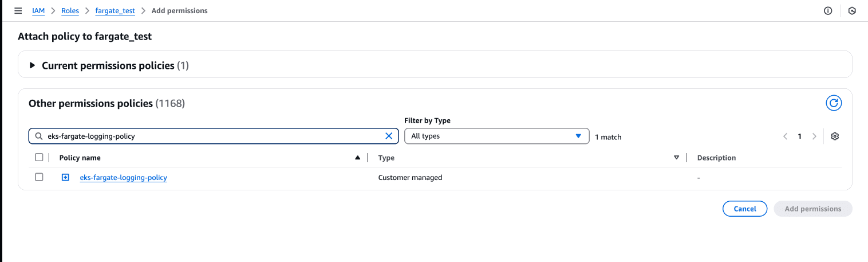Refresh the permissions policies list
868x262 pixels.
(x=834, y=103)
